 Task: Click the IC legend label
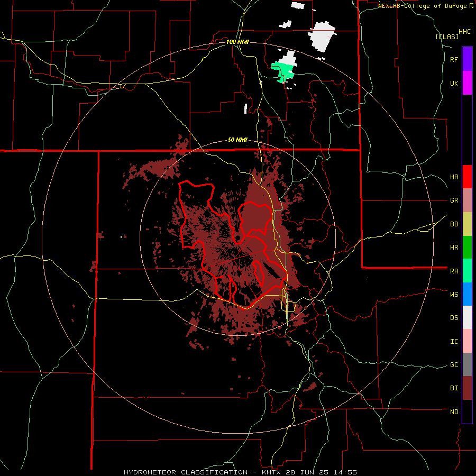pyautogui.click(x=454, y=342)
